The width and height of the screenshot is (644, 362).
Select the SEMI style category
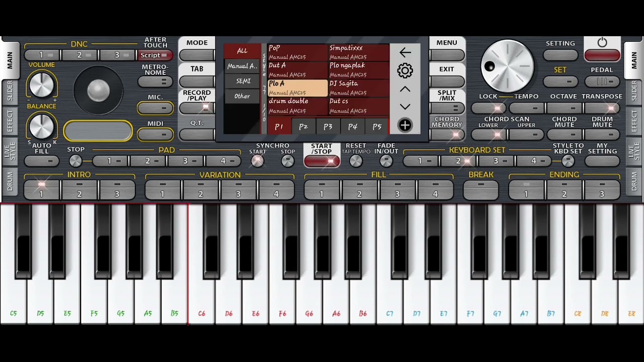coord(243,81)
